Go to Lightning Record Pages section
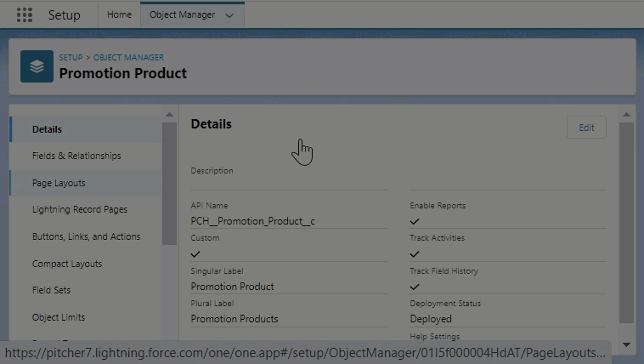The width and height of the screenshot is (644, 364). tap(80, 209)
